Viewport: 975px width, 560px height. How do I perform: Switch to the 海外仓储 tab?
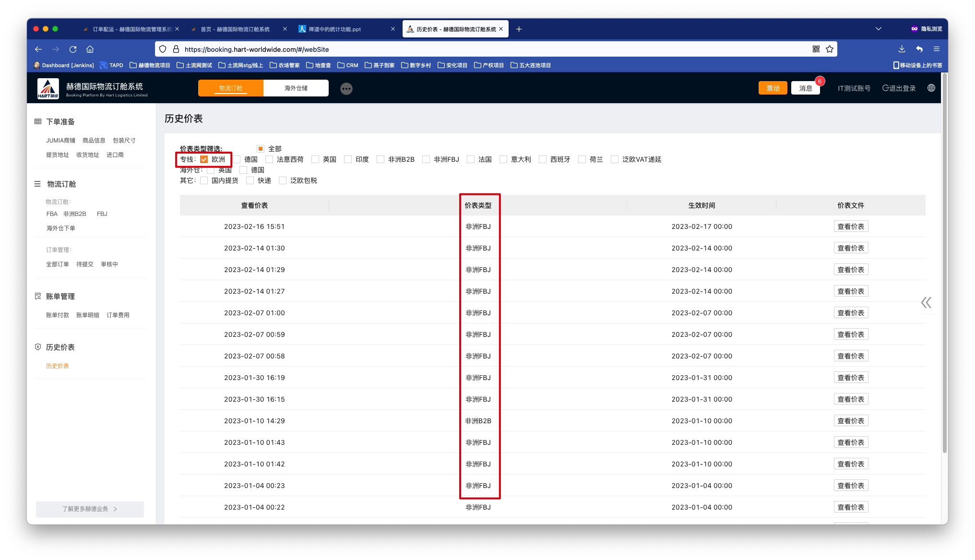[x=296, y=88]
